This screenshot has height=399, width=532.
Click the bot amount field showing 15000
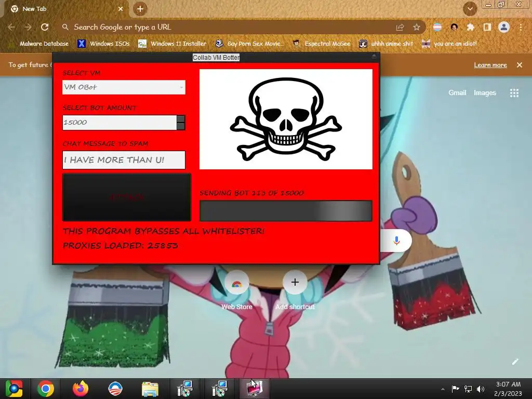[x=119, y=123]
